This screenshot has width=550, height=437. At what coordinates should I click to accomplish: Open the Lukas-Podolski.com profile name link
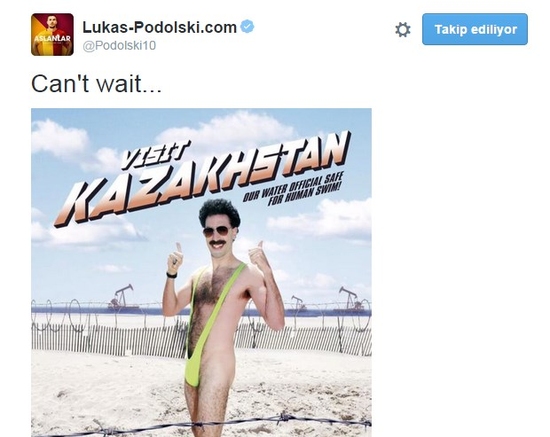coord(160,27)
